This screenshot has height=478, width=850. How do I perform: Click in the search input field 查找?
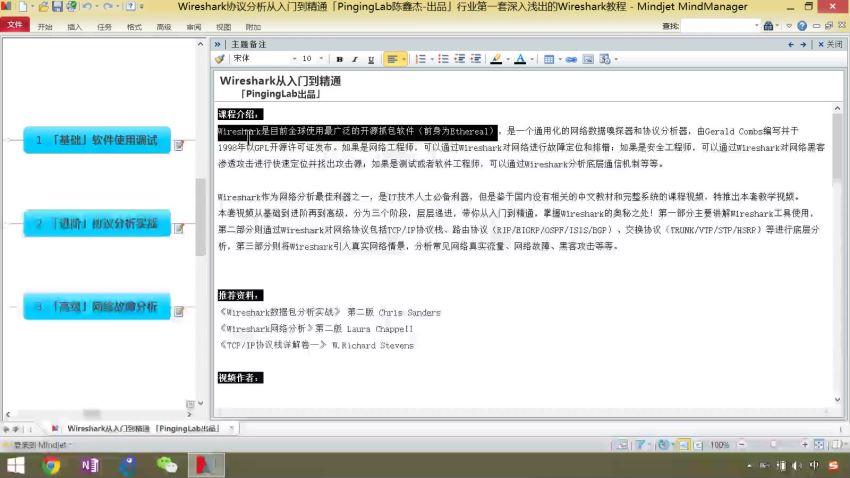pos(717,25)
